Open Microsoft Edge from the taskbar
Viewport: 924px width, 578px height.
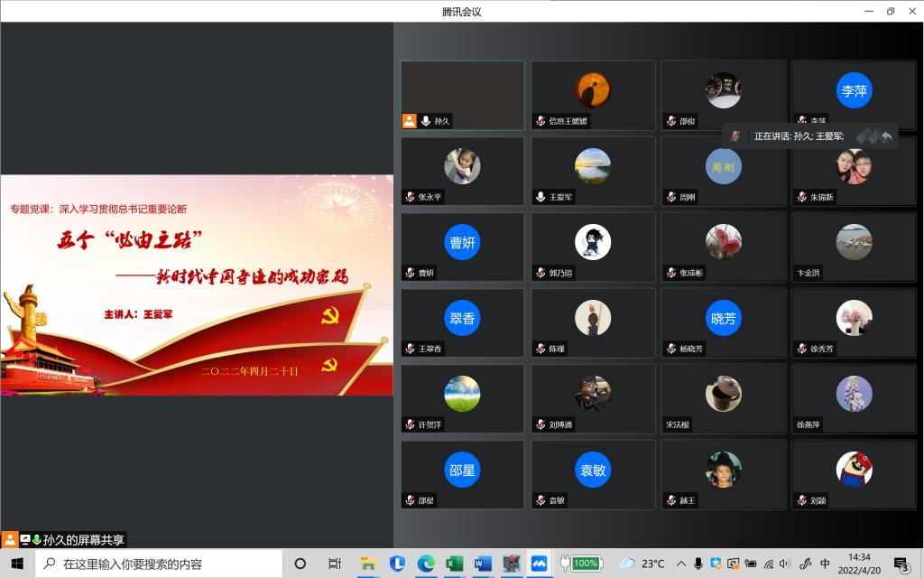[x=426, y=564]
